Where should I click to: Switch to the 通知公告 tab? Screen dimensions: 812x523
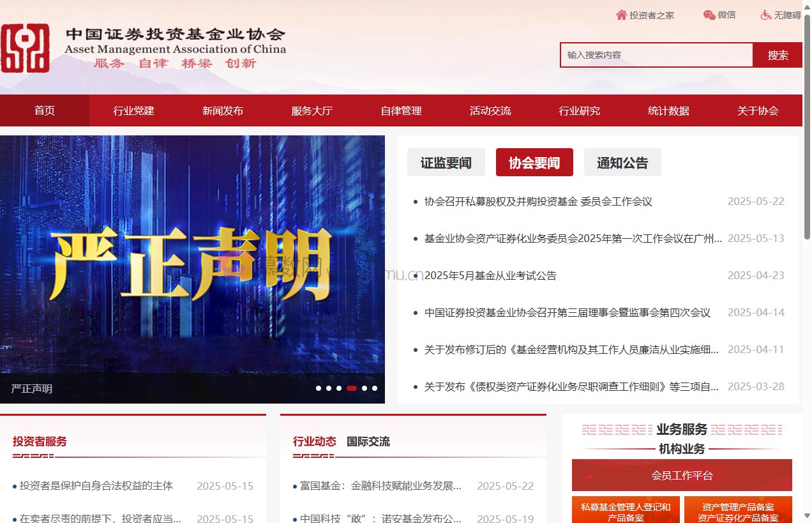[622, 162]
